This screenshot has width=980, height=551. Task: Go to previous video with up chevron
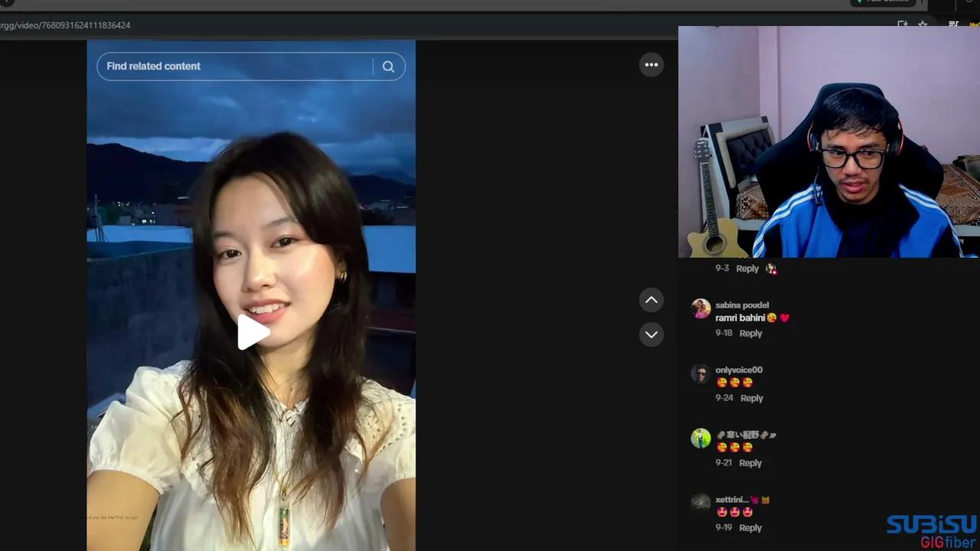[652, 300]
